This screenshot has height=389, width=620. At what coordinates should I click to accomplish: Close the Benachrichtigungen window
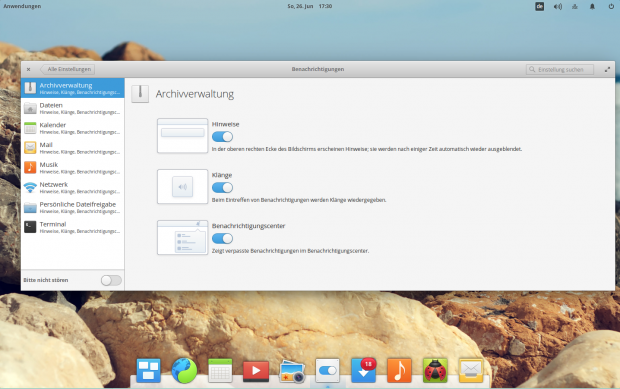(28, 70)
